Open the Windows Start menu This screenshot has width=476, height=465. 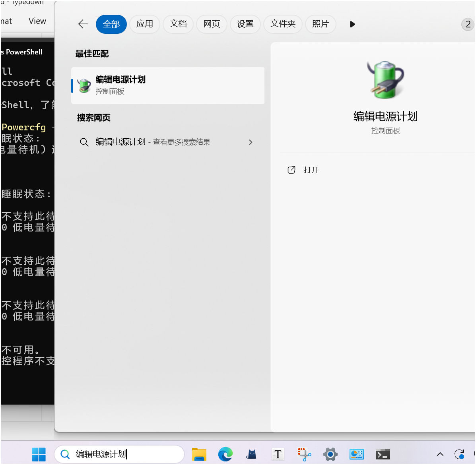click(39, 454)
